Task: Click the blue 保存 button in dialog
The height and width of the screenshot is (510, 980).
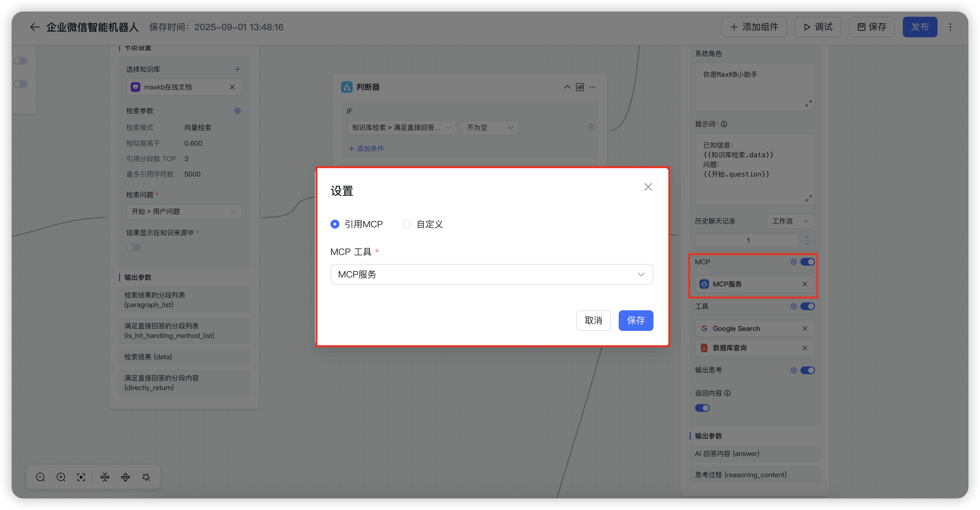Action: (x=635, y=320)
